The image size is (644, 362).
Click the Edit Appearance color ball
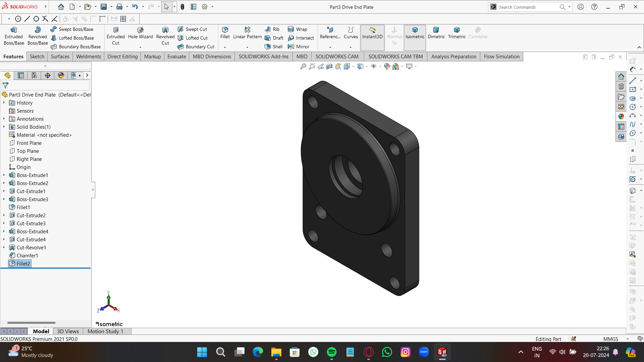tap(387, 66)
